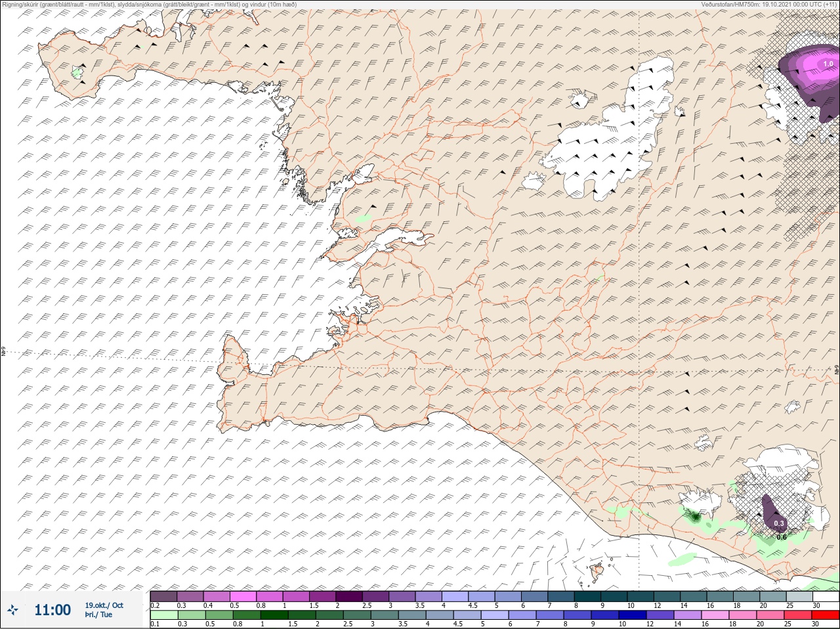
Task: Click the 11:00 forecast time label
Action: (52, 610)
